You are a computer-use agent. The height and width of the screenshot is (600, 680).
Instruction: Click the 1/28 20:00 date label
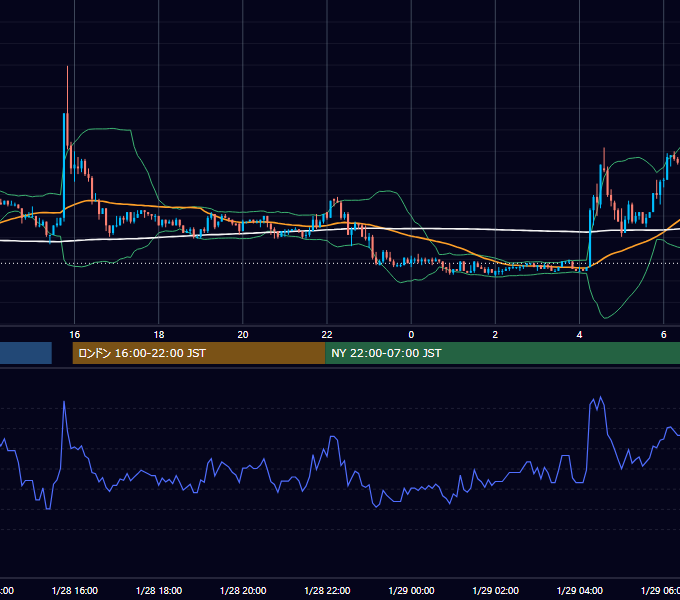pos(243,590)
